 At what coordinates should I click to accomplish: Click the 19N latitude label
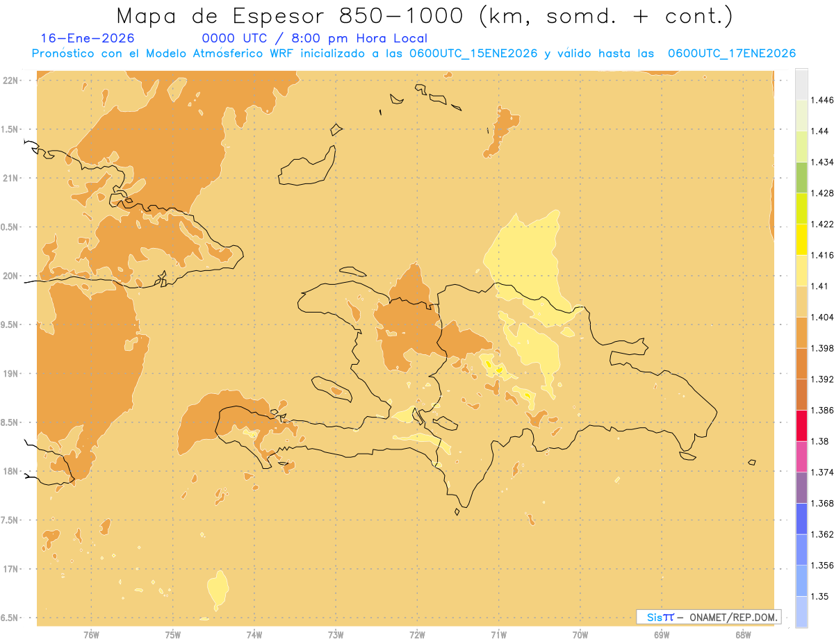(x=11, y=374)
